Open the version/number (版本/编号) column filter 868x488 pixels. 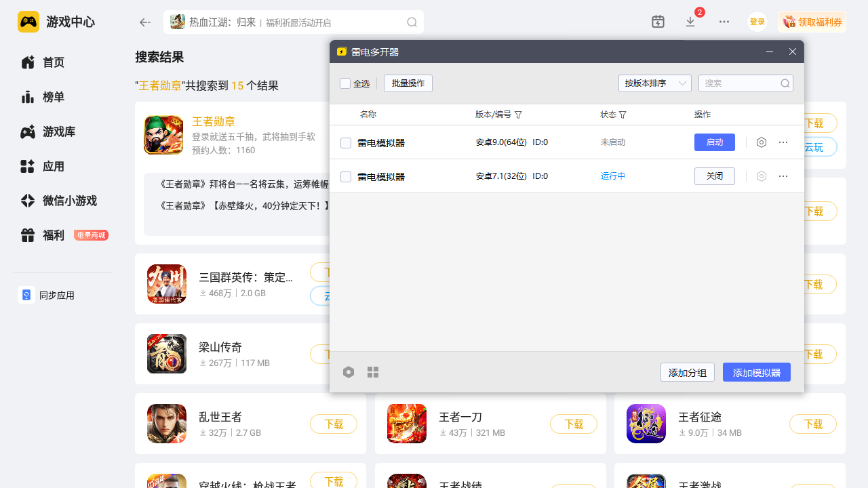tap(518, 115)
